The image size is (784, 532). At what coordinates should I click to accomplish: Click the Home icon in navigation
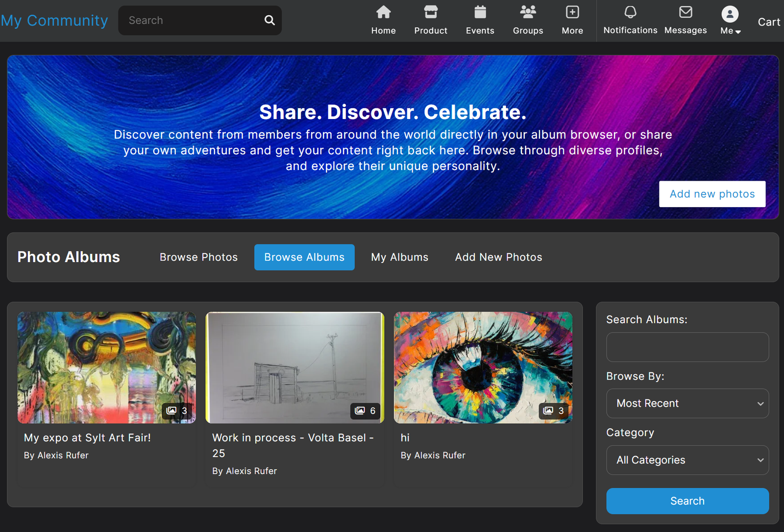(383, 12)
